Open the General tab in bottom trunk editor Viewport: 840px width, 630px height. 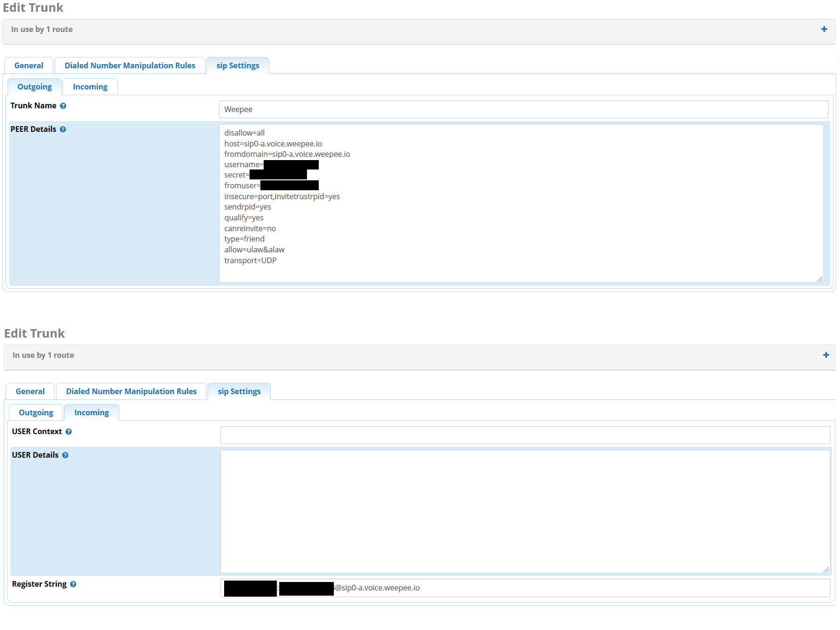pos(30,391)
